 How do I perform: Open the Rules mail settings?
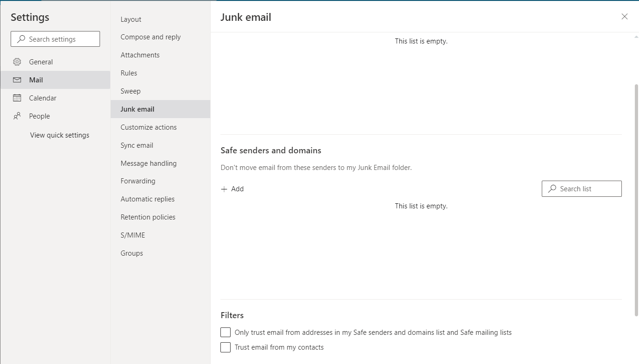(x=129, y=73)
